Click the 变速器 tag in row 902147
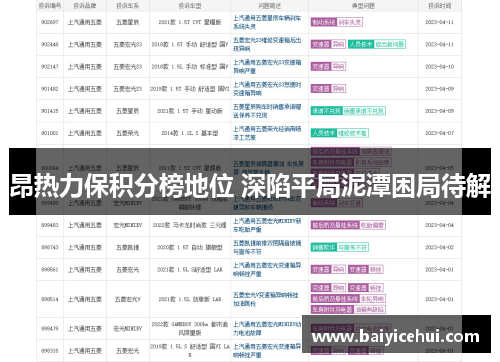Image resolution: width=500 pixels, height=362 pixels. [321, 67]
